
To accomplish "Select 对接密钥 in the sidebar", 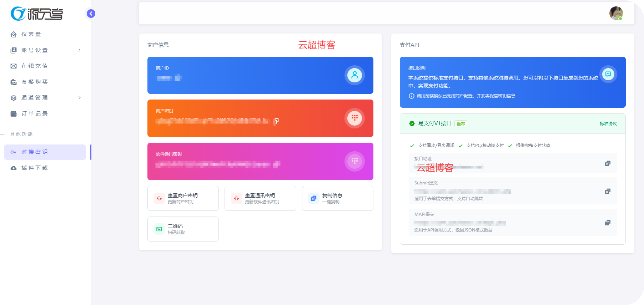I will 45,152.
